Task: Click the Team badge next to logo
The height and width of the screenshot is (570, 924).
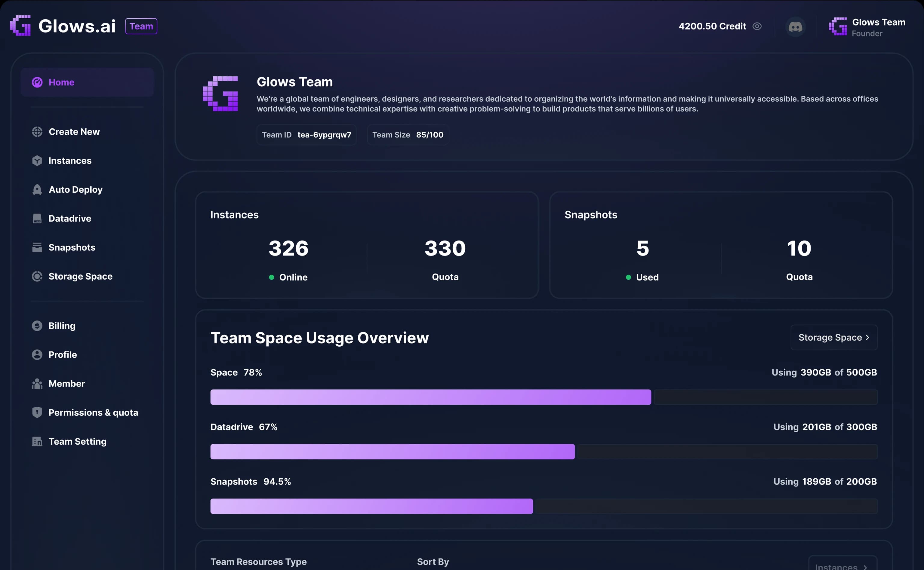Action: click(141, 26)
